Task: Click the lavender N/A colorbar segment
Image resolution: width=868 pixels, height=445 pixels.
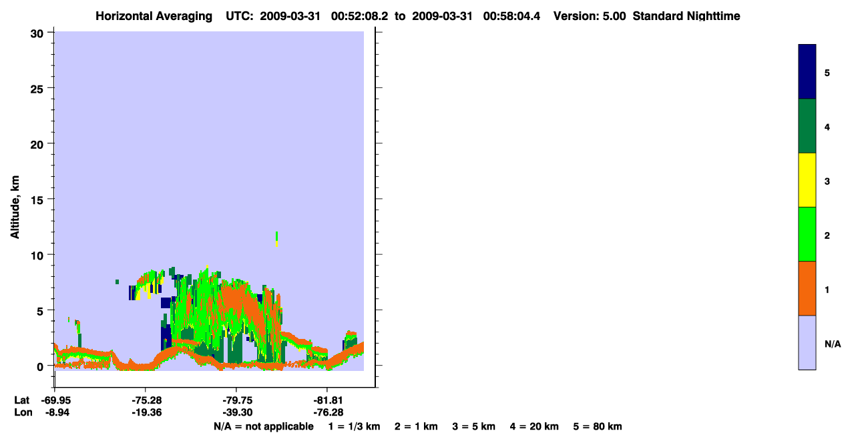Action: pos(807,342)
